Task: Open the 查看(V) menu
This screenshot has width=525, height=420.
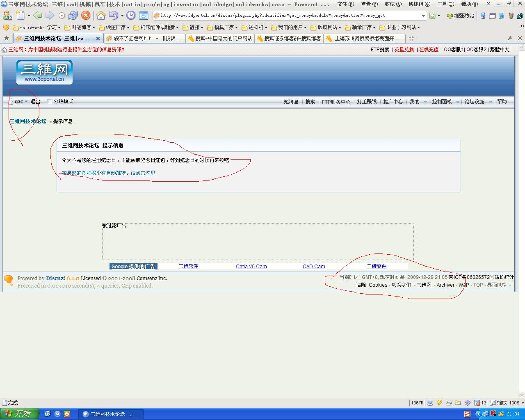Action: coord(369,4)
